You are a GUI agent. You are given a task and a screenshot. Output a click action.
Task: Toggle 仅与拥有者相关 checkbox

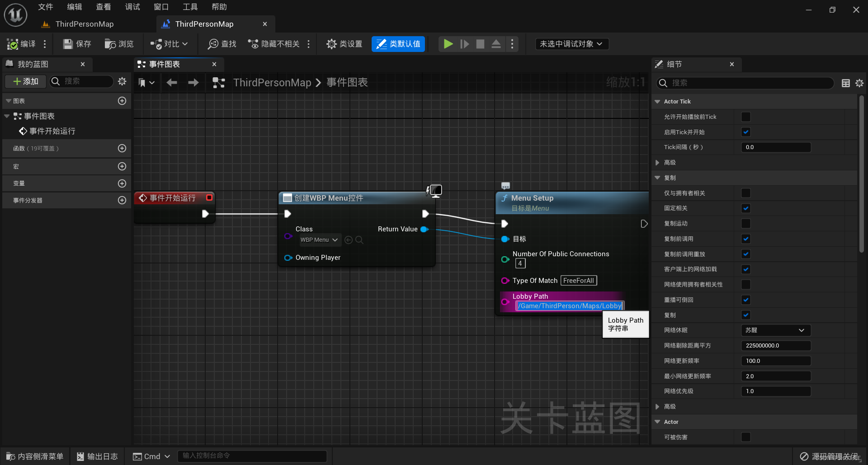point(746,193)
